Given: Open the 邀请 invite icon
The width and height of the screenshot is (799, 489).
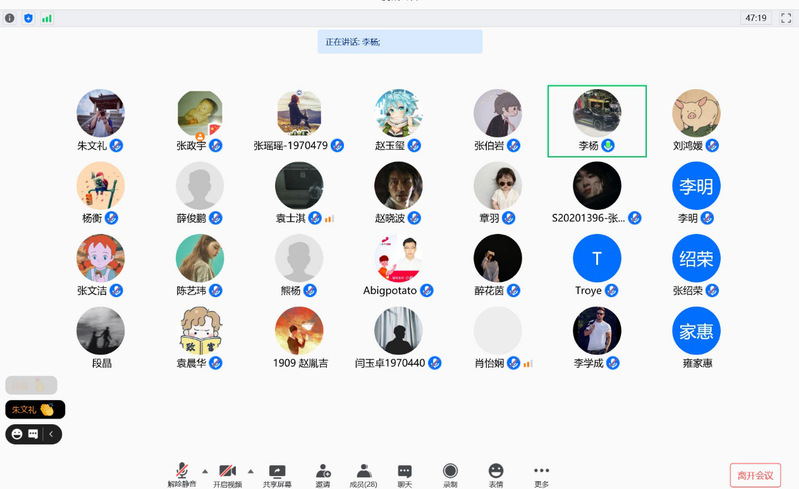Looking at the screenshot, I should pos(323,472).
